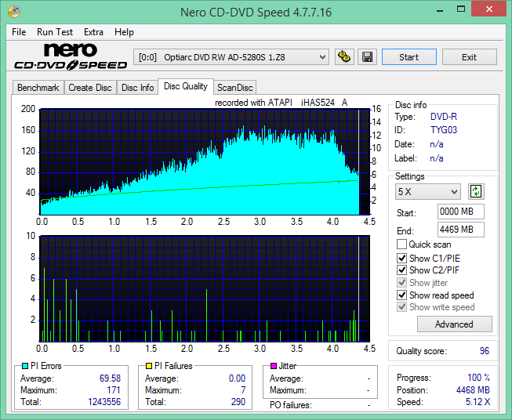The image size is (512, 420).
Task: Switch to the ScanDisc tab
Action: 234,88
